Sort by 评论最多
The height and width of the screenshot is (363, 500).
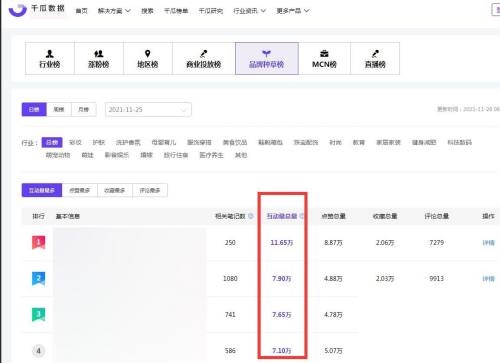[150, 190]
